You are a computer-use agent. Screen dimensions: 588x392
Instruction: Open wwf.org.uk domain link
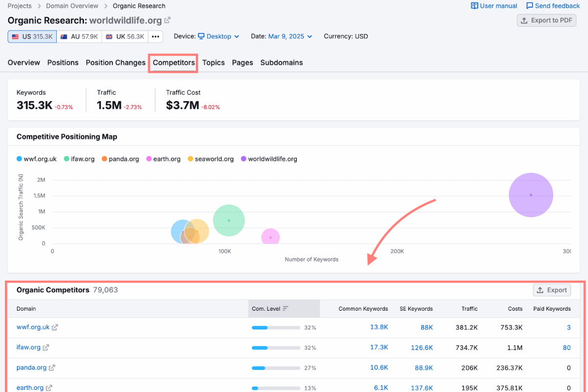[33, 327]
